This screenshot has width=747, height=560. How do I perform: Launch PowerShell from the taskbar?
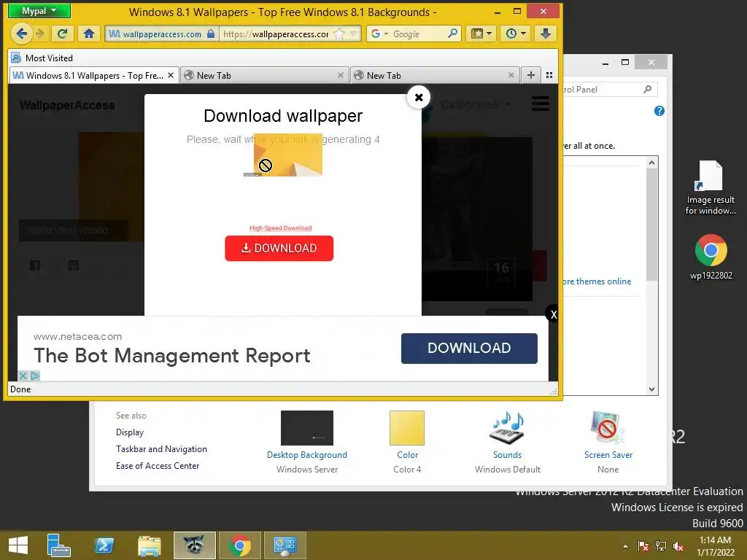pyautogui.click(x=104, y=545)
